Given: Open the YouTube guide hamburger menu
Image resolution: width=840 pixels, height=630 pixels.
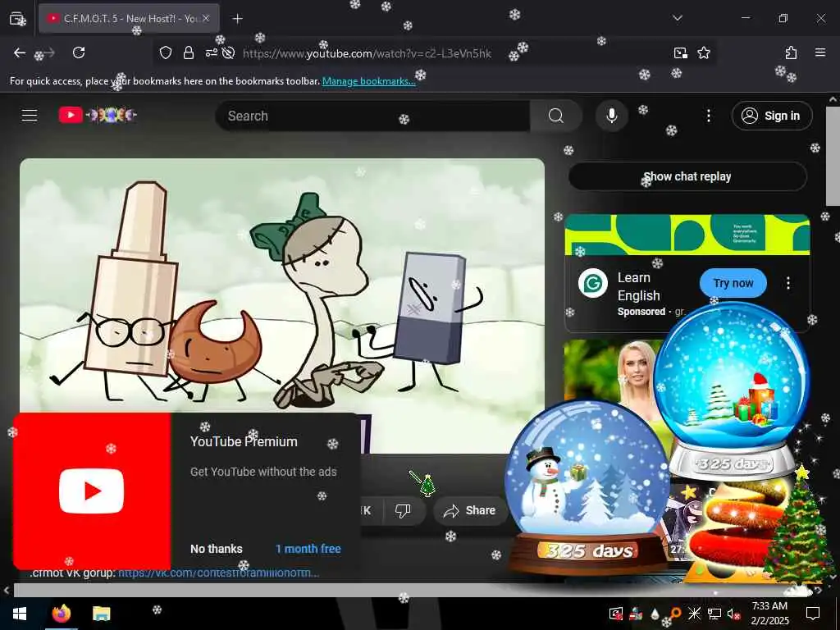Looking at the screenshot, I should point(30,115).
